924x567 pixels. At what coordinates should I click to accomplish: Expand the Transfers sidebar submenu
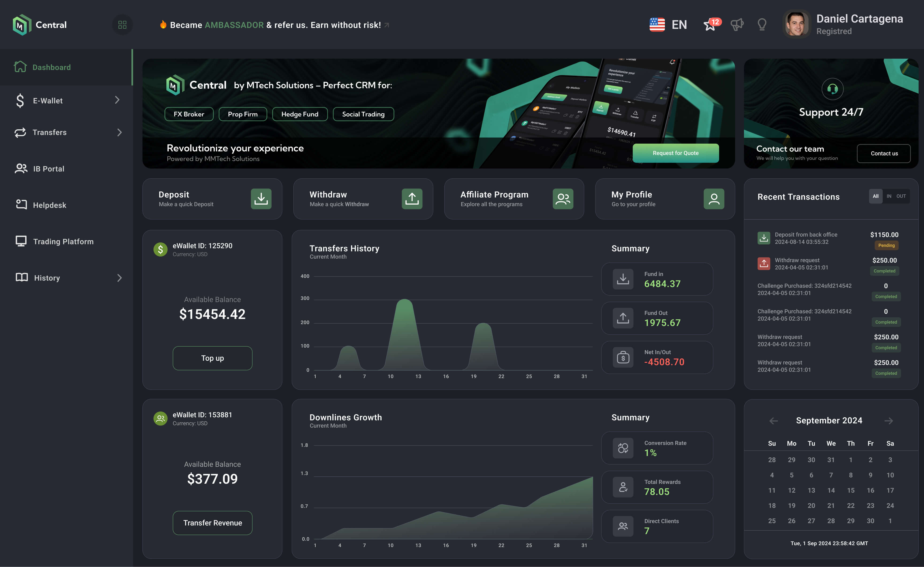[119, 132]
